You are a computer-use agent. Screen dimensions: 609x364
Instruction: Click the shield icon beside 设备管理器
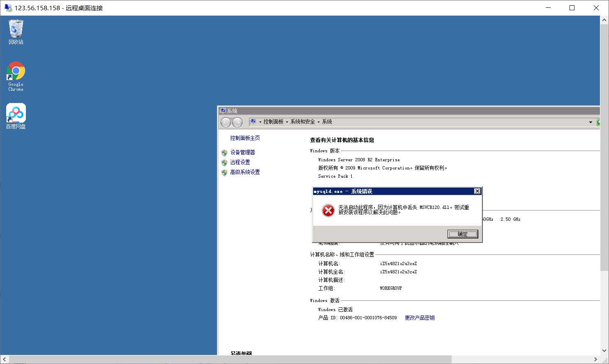tap(224, 153)
